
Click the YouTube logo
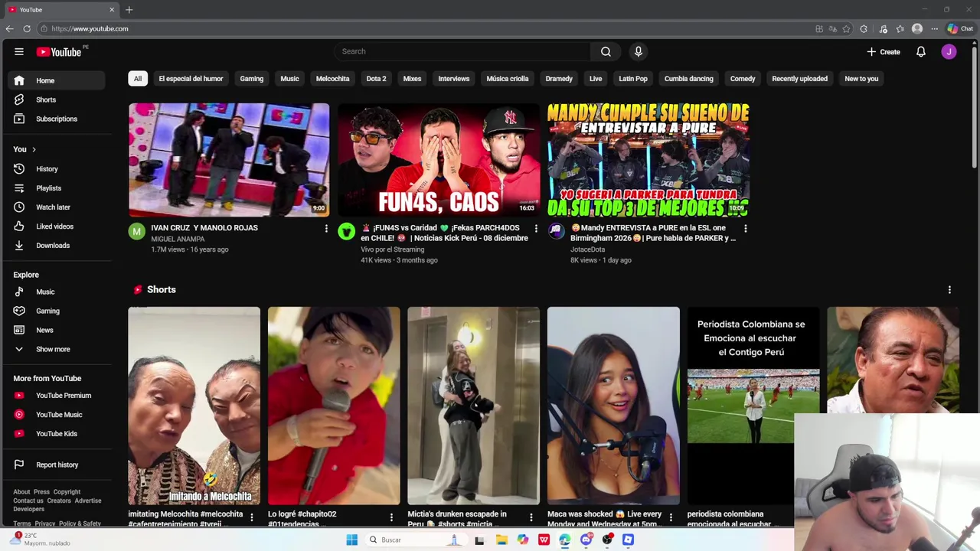(x=59, y=52)
